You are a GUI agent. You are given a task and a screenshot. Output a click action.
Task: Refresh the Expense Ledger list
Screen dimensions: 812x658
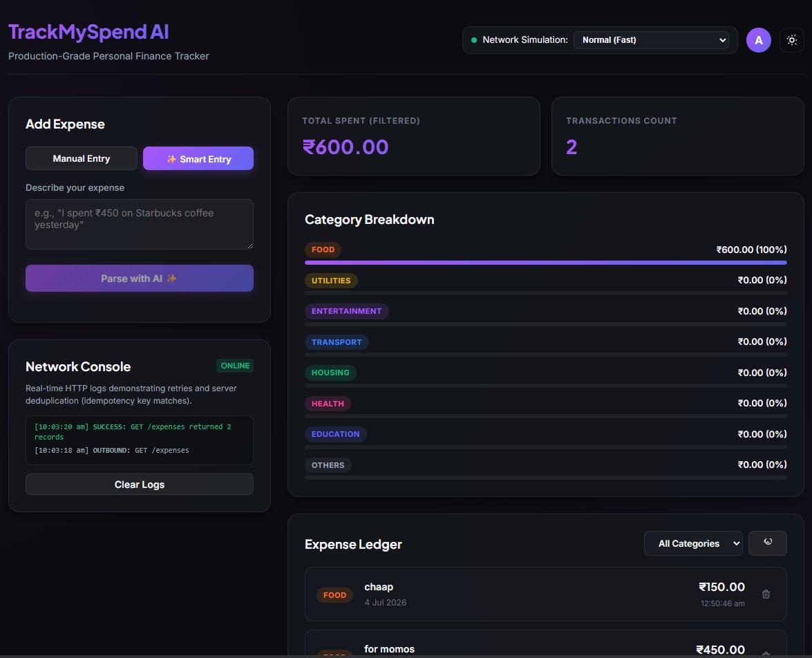click(x=768, y=543)
